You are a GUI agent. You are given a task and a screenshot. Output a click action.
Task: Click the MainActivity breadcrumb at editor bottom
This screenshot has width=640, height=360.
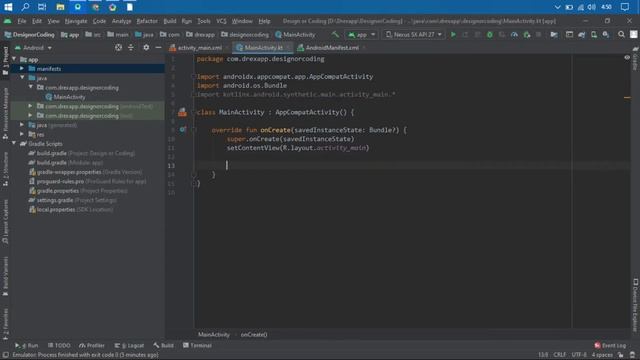pos(214,335)
